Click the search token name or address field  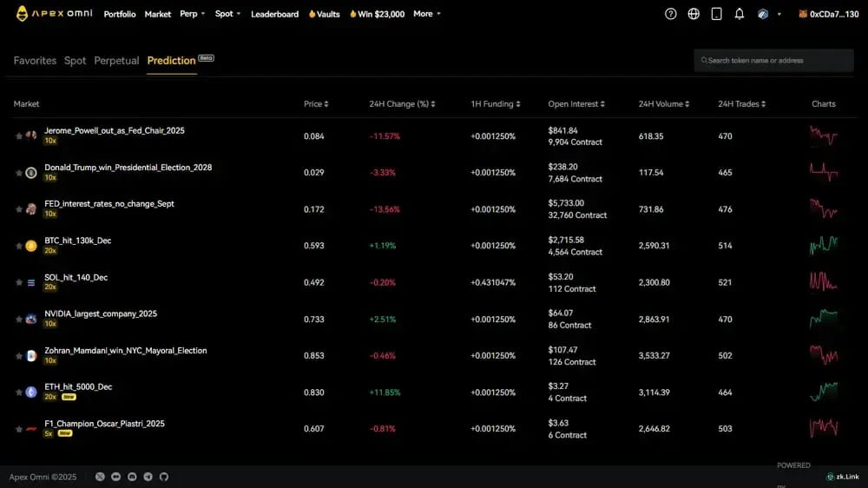(x=774, y=61)
